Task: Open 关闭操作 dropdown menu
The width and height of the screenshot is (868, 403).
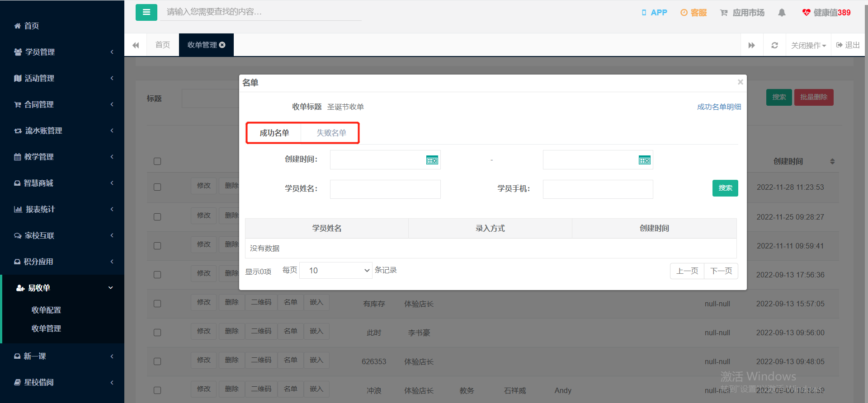Action: pyautogui.click(x=809, y=45)
